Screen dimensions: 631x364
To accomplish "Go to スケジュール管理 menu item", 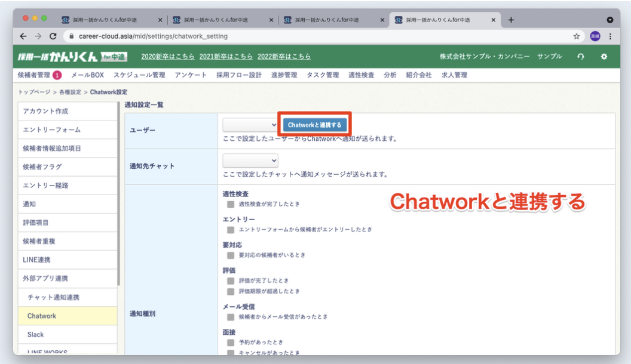I will (x=139, y=75).
